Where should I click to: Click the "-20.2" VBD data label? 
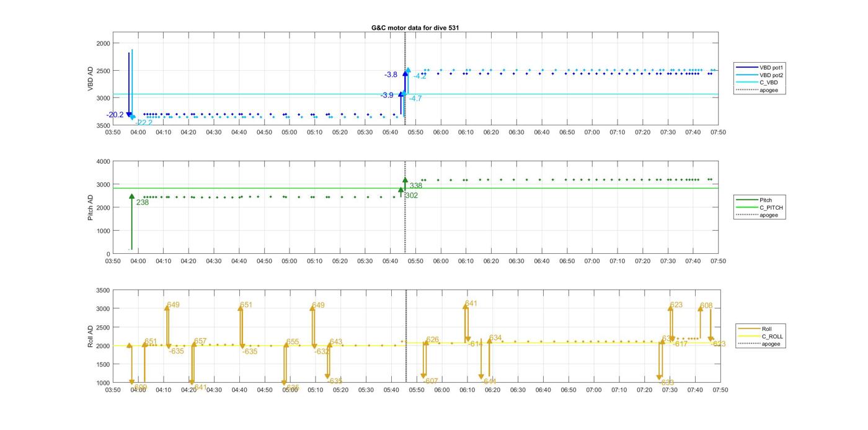click(x=115, y=115)
